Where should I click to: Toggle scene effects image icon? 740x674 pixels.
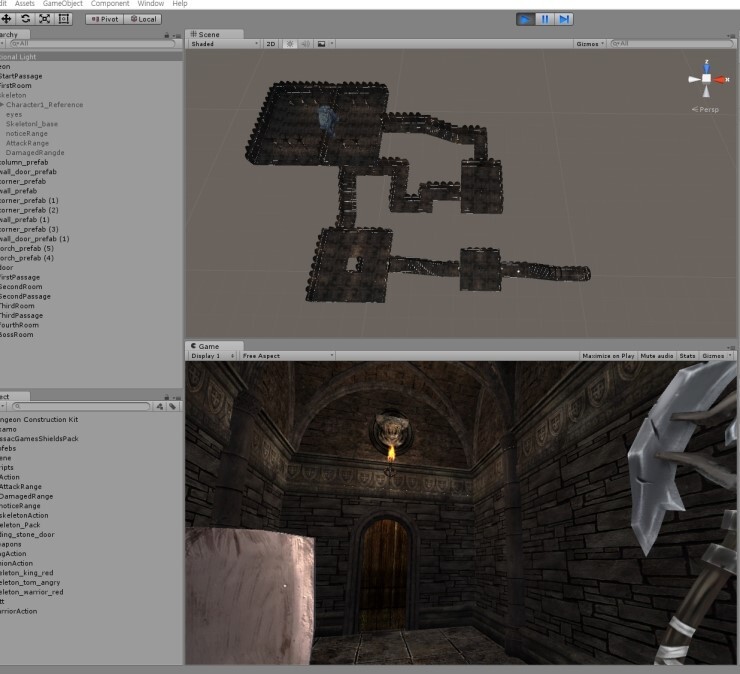coord(321,44)
